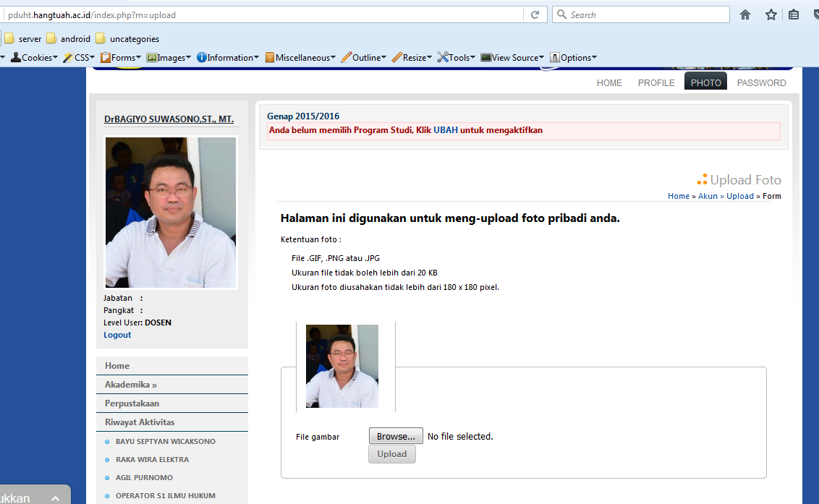Click the large profile photo in sidebar
The height and width of the screenshot is (504, 819).
click(x=171, y=213)
